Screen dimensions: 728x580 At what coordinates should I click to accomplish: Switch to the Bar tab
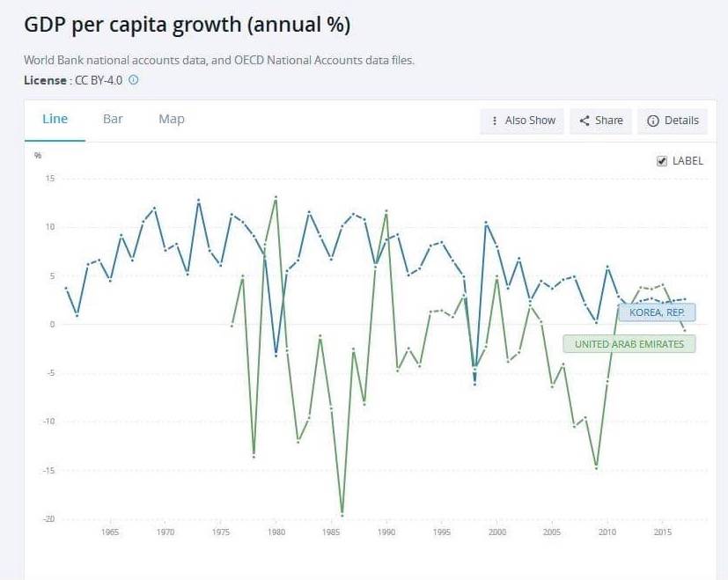(113, 119)
